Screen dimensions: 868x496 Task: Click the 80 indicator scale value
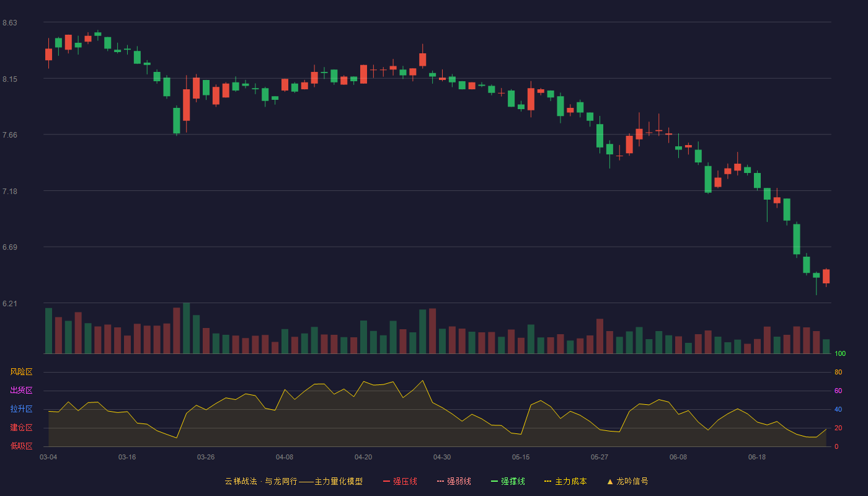[x=838, y=372]
